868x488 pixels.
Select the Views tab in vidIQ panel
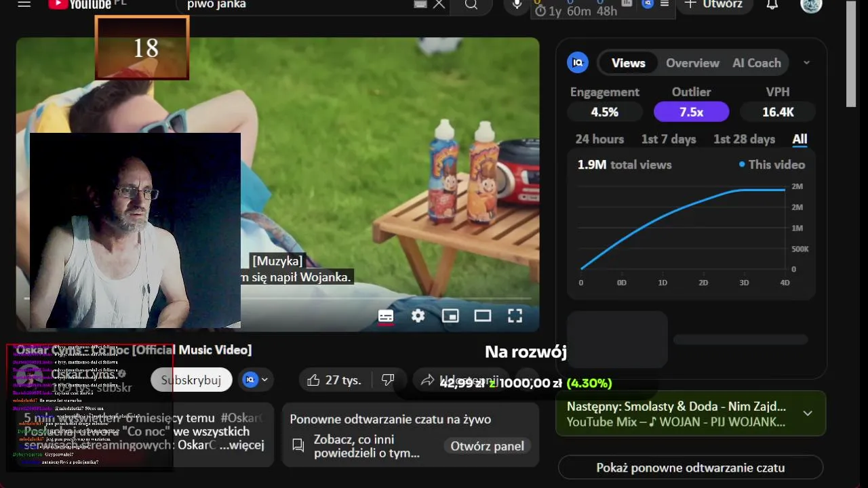pyautogui.click(x=628, y=63)
